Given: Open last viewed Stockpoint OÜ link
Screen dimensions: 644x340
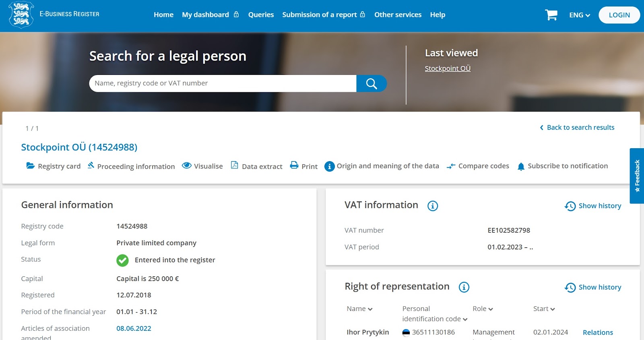Looking at the screenshot, I should click(x=448, y=68).
